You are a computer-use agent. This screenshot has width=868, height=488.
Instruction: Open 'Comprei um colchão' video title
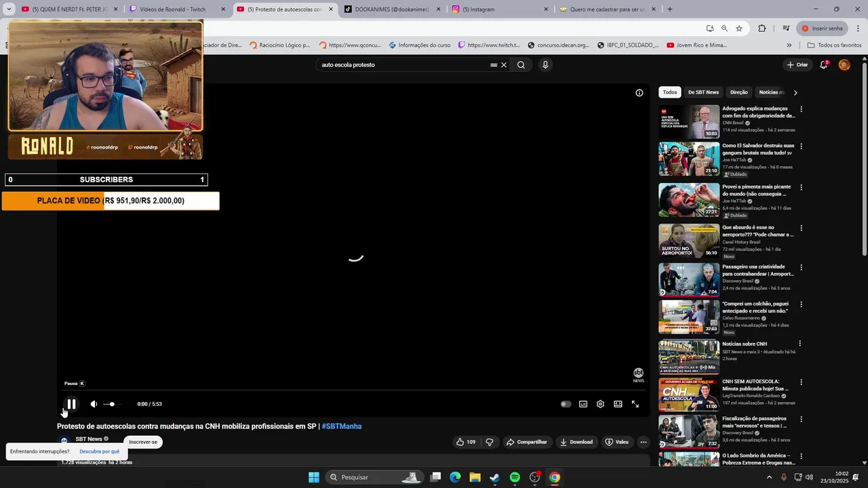point(755,307)
